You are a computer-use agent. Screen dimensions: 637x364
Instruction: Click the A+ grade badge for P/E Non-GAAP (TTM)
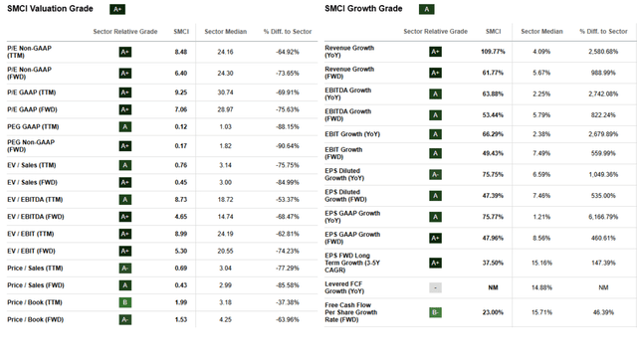pyautogui.click(x=125, y=52)
